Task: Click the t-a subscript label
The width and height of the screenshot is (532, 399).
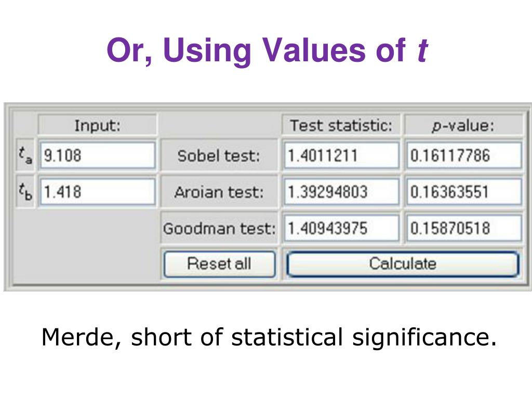Action: [x=25, y=155]
